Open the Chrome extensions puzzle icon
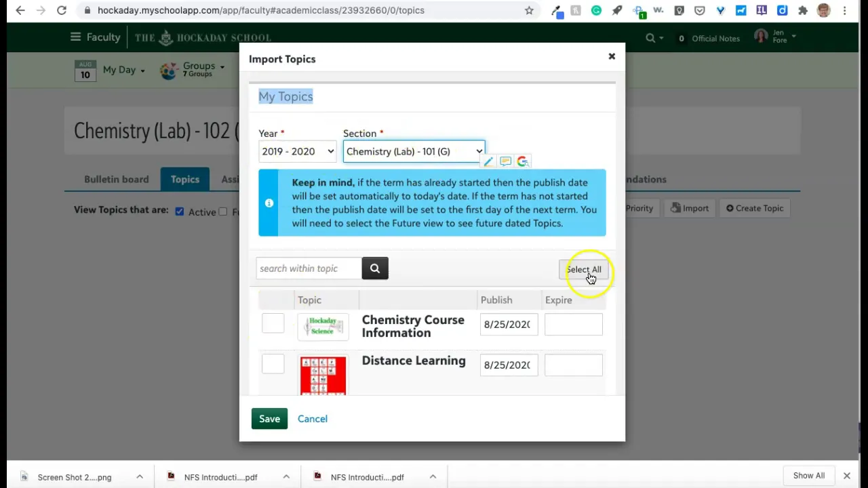The width and height of the screenshot is (868, 488). pos(803,10)
